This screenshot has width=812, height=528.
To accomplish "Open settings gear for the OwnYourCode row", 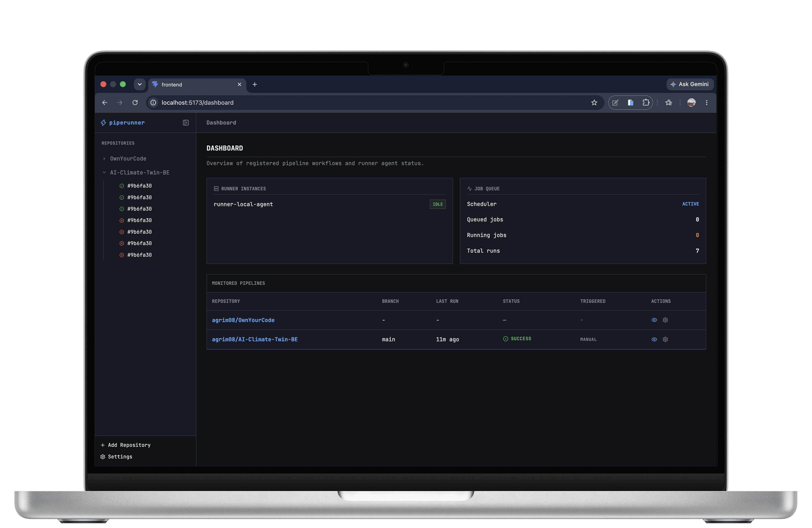I will pyautogui.click(x=665, y=320).
